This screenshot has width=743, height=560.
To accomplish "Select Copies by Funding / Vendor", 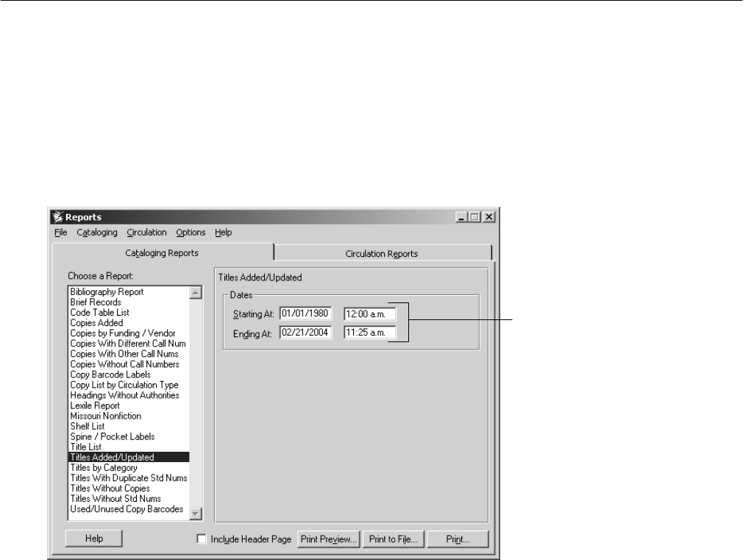I will click(x=129, y=333).
